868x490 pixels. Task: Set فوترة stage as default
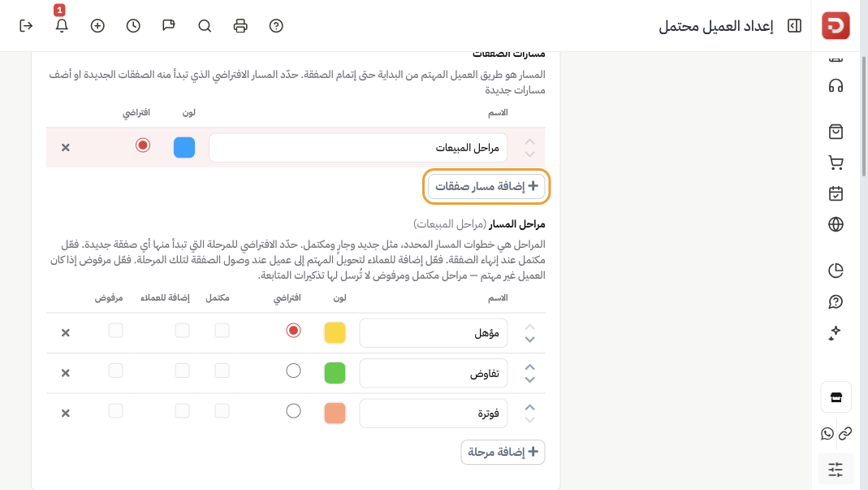(293, 410)
